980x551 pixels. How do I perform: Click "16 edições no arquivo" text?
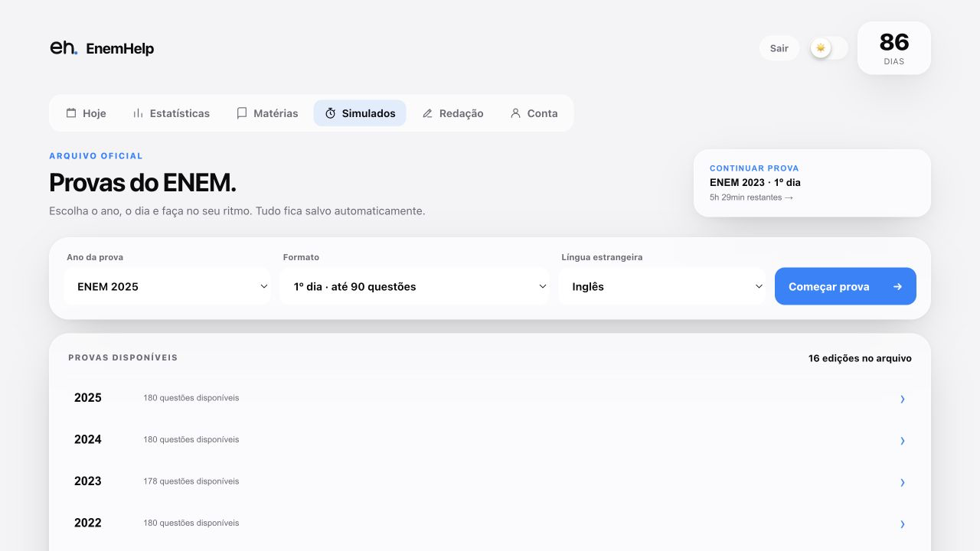click(x=860, y=358)
